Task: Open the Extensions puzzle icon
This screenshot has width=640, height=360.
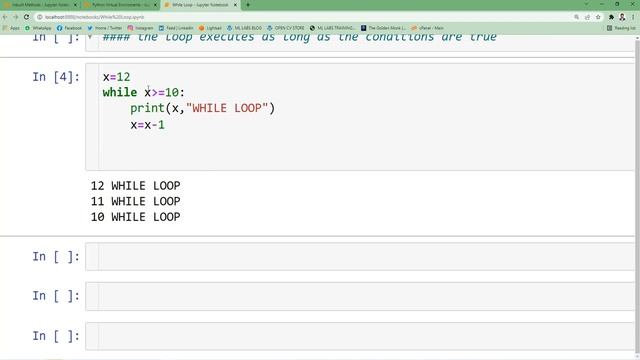Action: (x=611, y=17)
